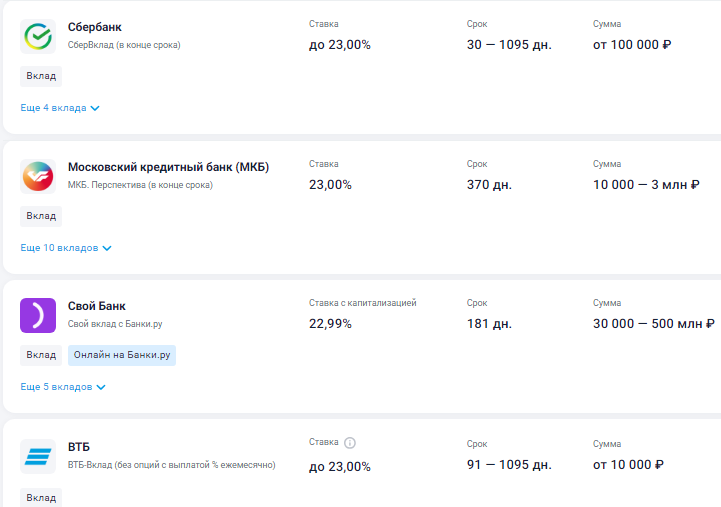The width and height of the screenshot is (721, 507).
Task: Click the VTB blue logo icon
Action: 37,456
